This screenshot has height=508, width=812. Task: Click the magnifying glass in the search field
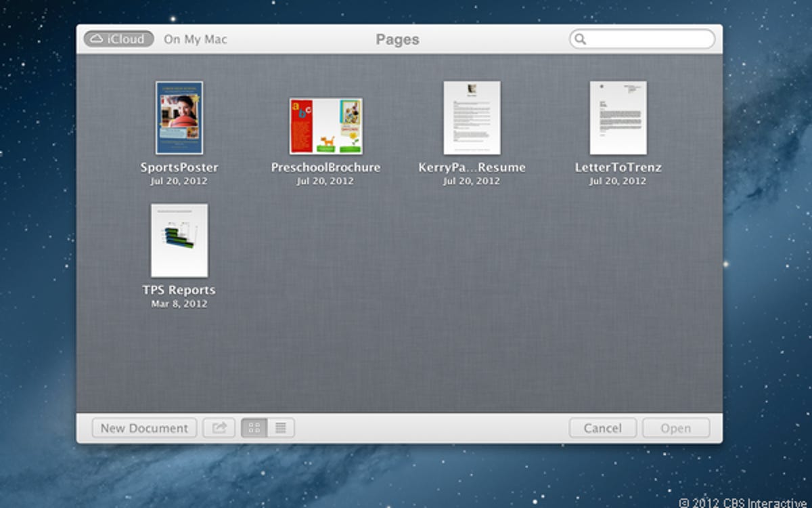tap(582, 39)
